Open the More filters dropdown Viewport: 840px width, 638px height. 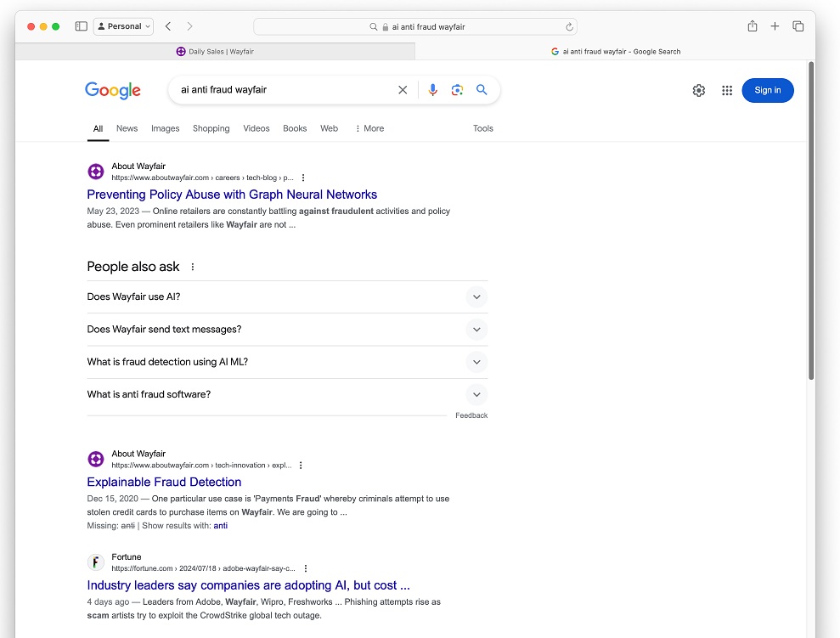pyautogui.click(x=369, y=128)
